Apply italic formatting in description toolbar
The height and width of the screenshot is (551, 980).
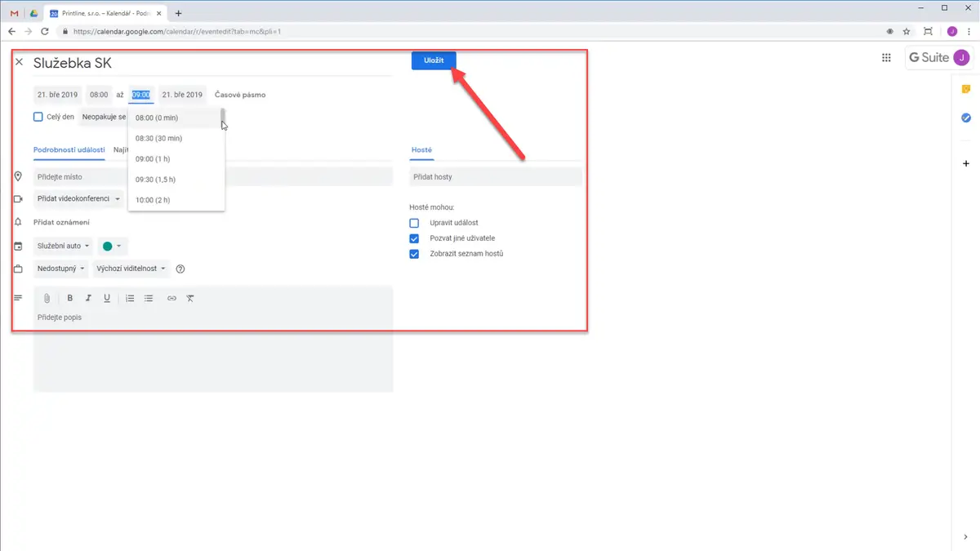tap(88, 298)
